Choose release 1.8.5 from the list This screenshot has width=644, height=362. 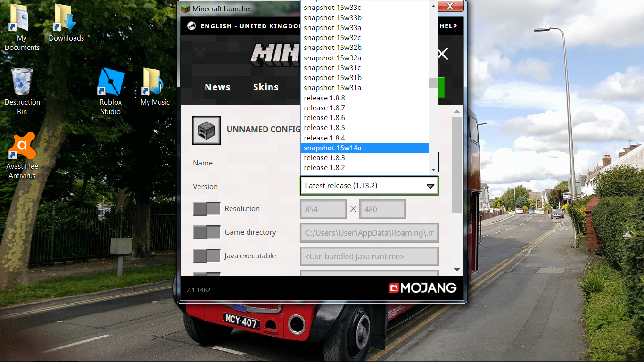pos(364,128)
